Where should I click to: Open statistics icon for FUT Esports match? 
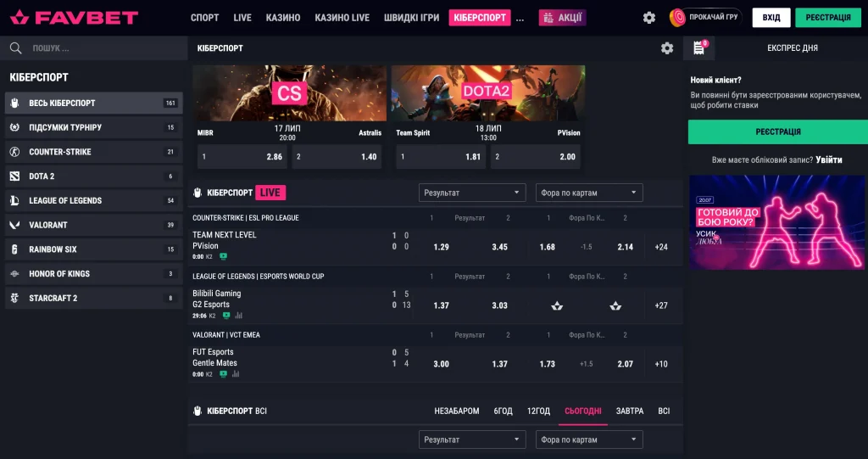click(x=236, y=374)
